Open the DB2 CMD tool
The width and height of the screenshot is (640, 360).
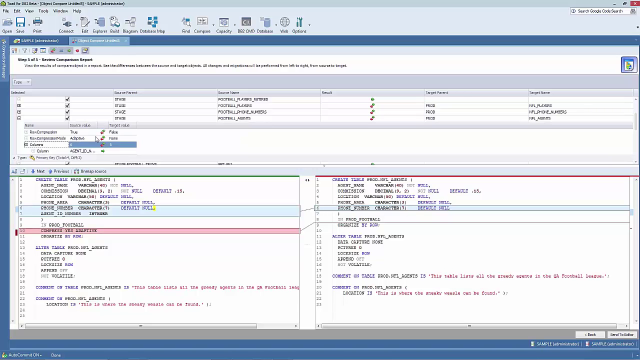tap(246, 25)
